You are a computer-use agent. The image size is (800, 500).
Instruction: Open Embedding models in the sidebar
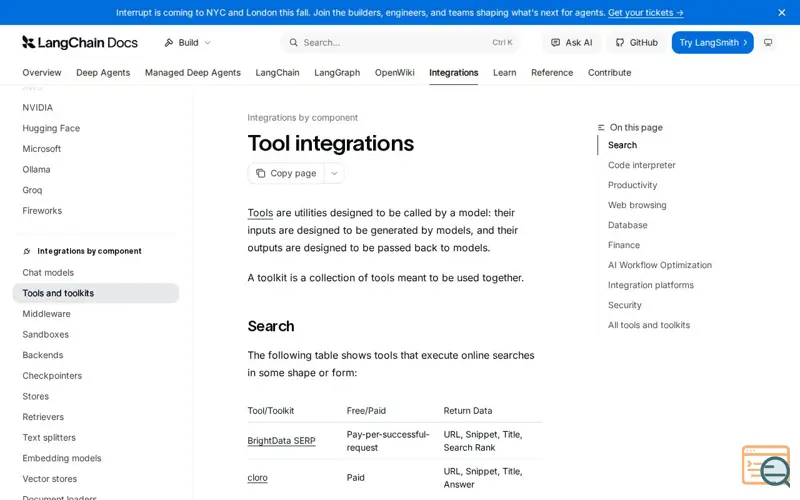[x=62, y=458]
